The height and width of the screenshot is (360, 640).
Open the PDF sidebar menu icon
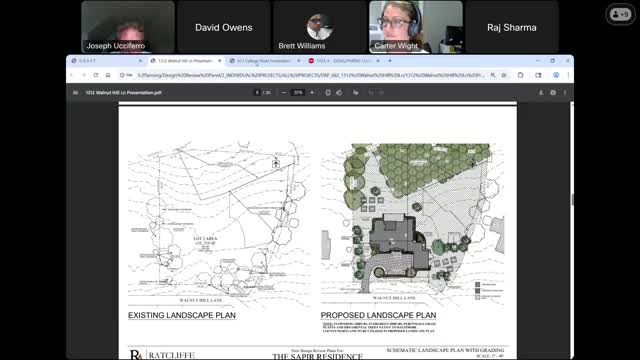coord(75,93)
